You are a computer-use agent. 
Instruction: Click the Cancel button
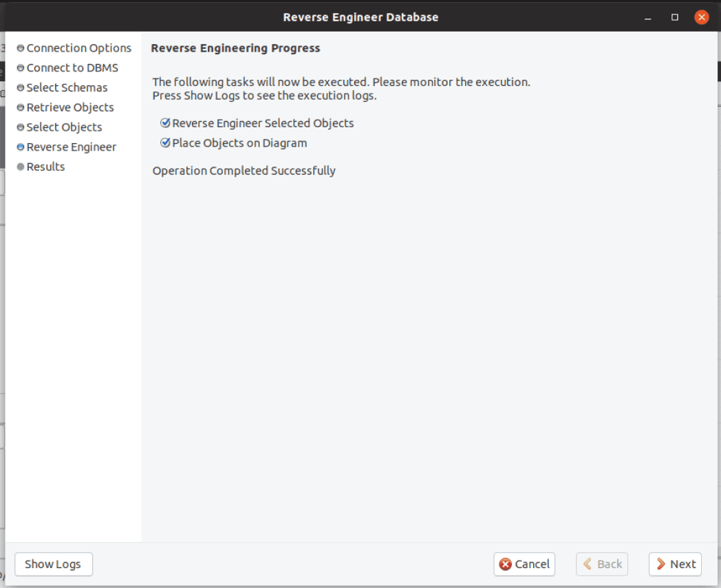click(x=524, y=564)
